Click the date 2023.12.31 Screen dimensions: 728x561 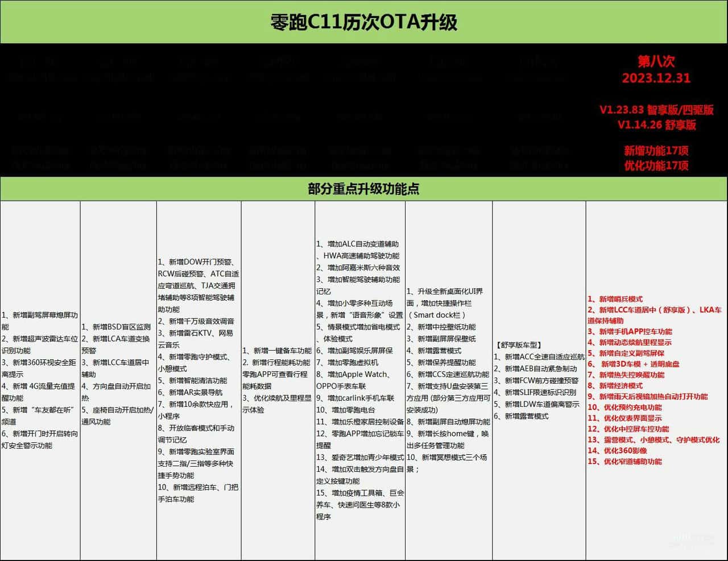pos(656,78)
